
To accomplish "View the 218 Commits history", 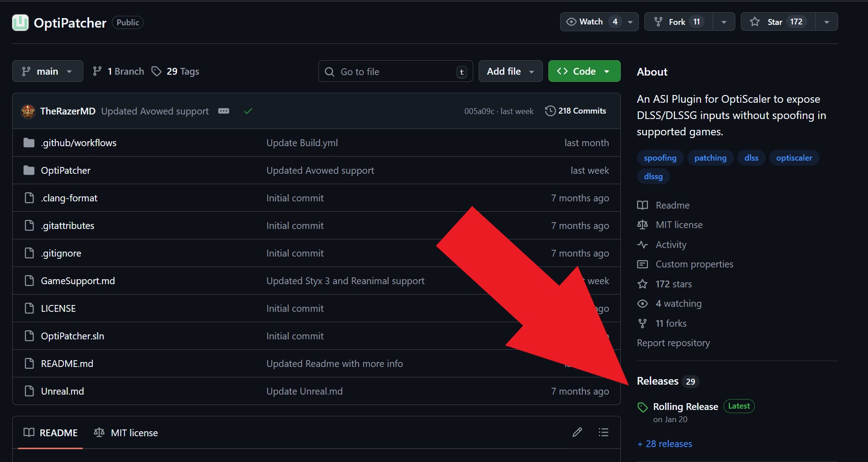I will tap(575, 111).
